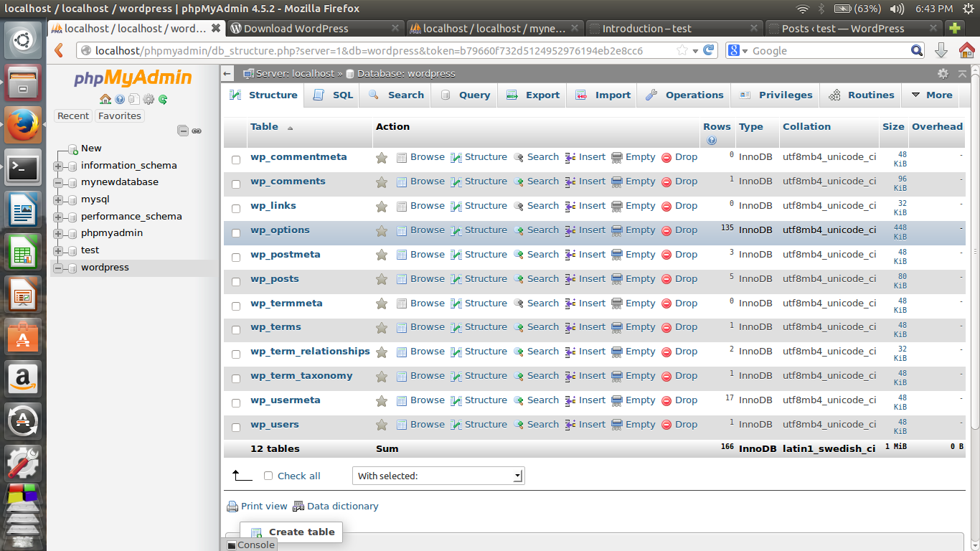Tick the wp_commentmeta row checkbox
This screenshot has width=980, height=551.
236,160
